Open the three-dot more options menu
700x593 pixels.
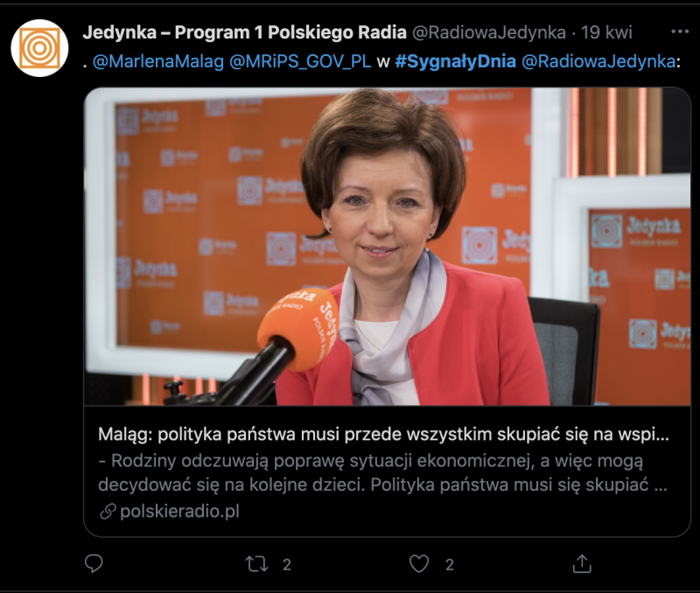(x=680, y=31)
